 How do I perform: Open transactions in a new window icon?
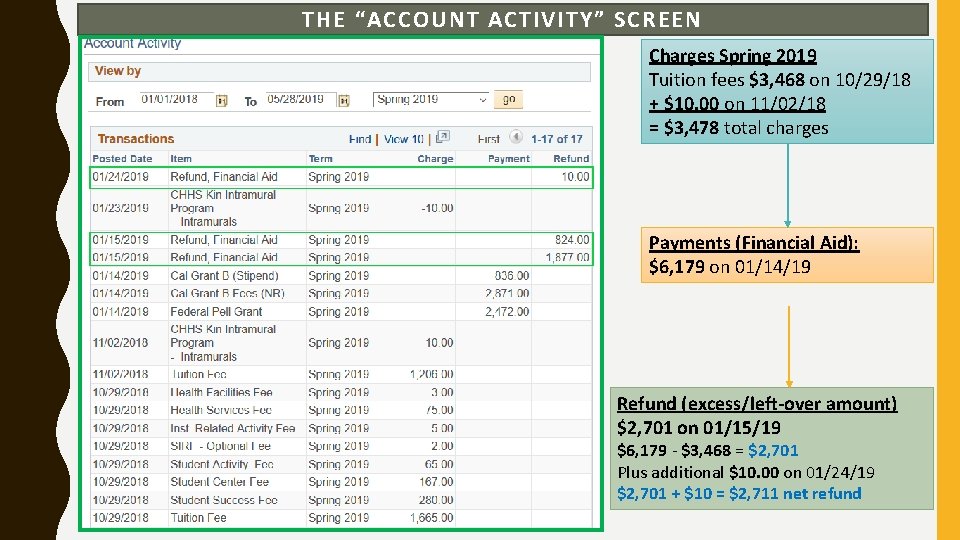point(443,137)
